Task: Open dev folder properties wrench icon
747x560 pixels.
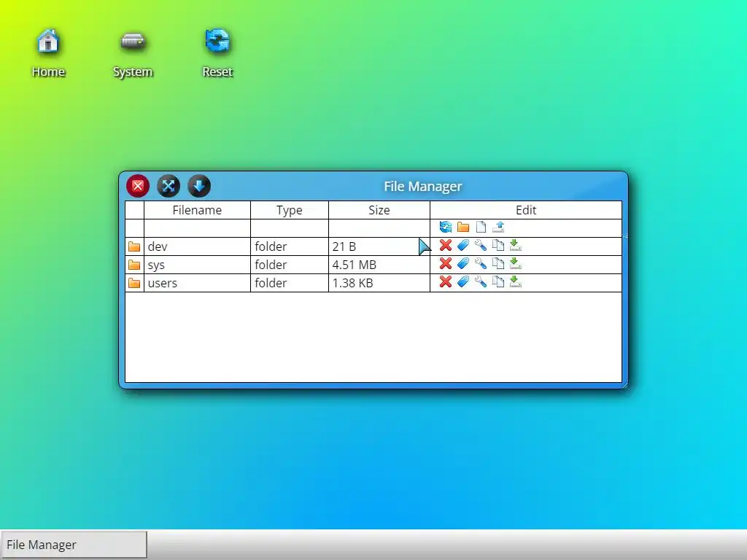Action: pos(481,245)
